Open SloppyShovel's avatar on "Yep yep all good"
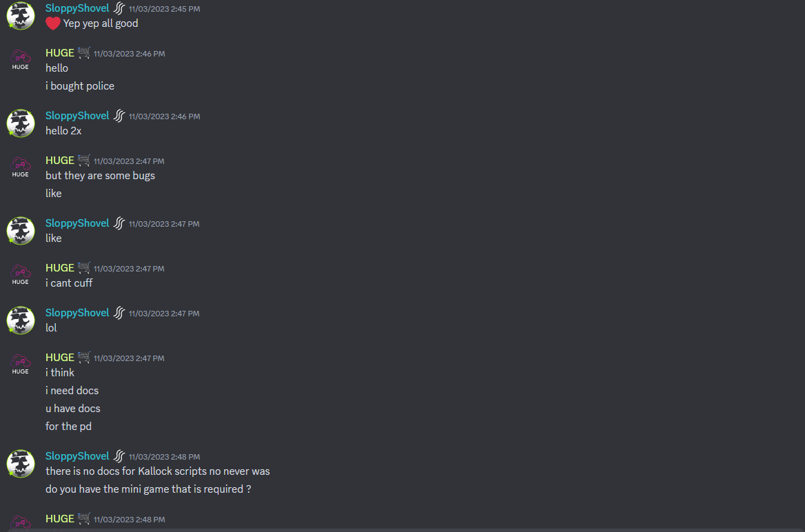The width and height of the screenshot is (805, 532). pyautogui.click(x=21, y=16)
